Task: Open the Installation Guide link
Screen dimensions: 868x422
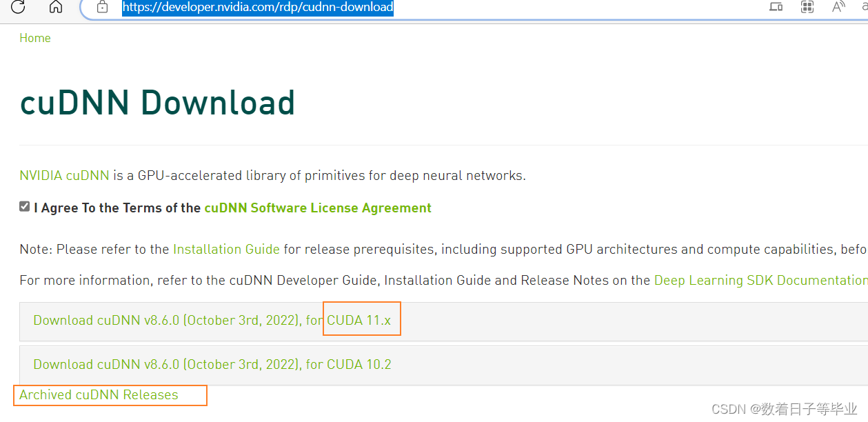Action: [226, 249]
